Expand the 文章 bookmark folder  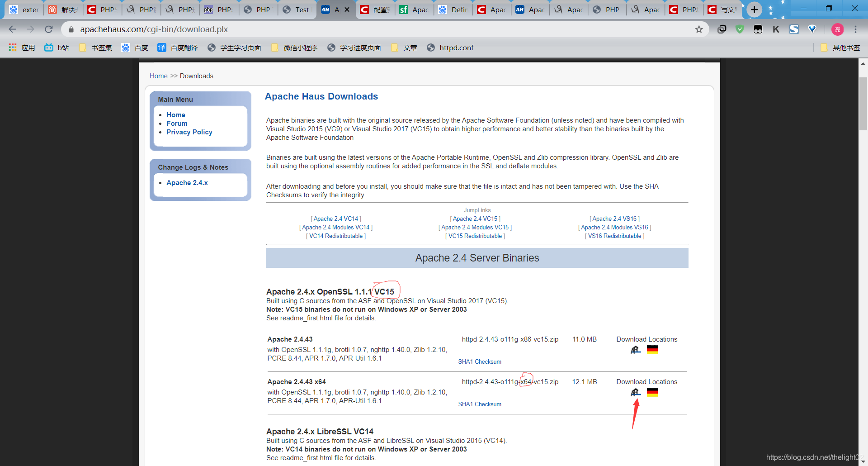pyautogui.click(x=404, y=48)
